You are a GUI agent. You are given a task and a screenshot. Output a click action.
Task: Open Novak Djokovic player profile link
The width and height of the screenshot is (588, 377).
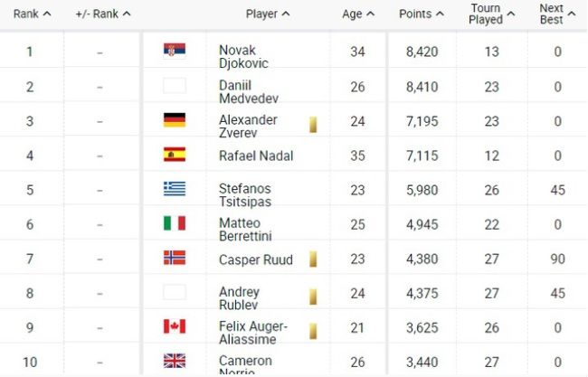(x=243, y=57)
